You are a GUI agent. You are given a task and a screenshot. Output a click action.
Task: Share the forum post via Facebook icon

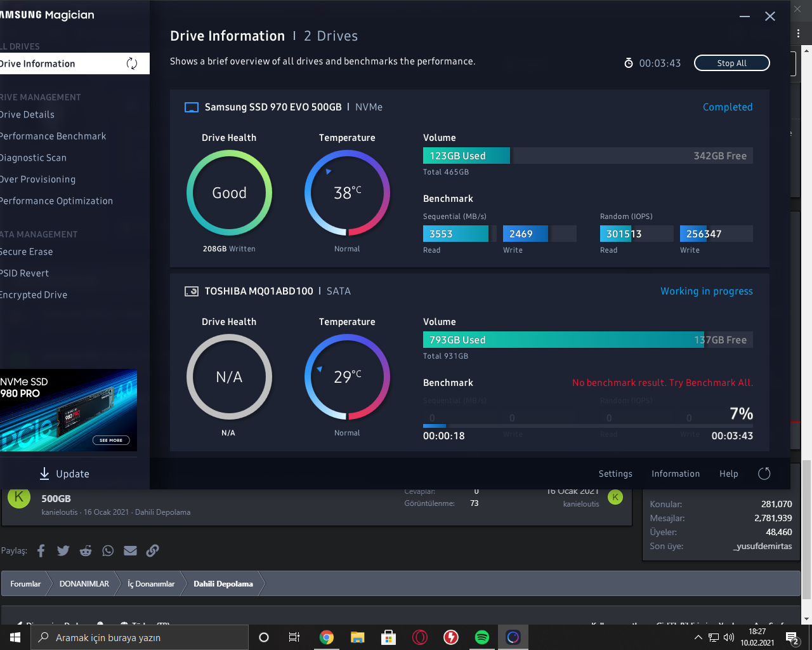point(41,550)
